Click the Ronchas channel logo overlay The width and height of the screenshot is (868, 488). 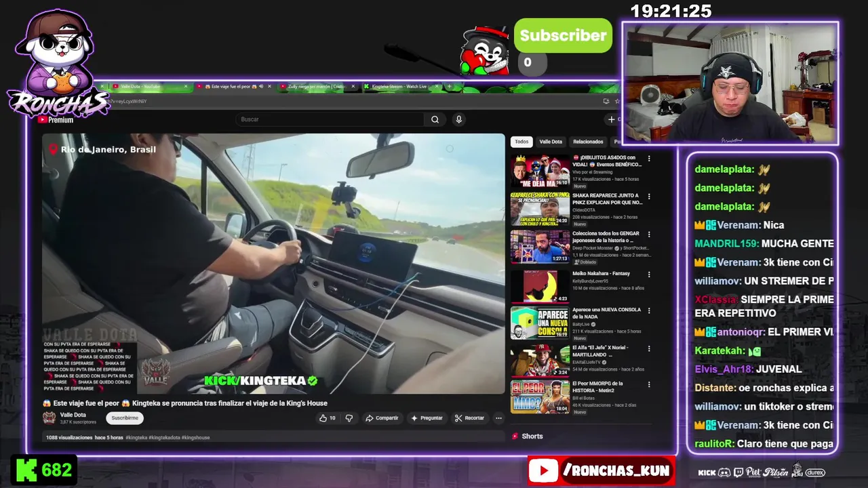click(58, 66)
